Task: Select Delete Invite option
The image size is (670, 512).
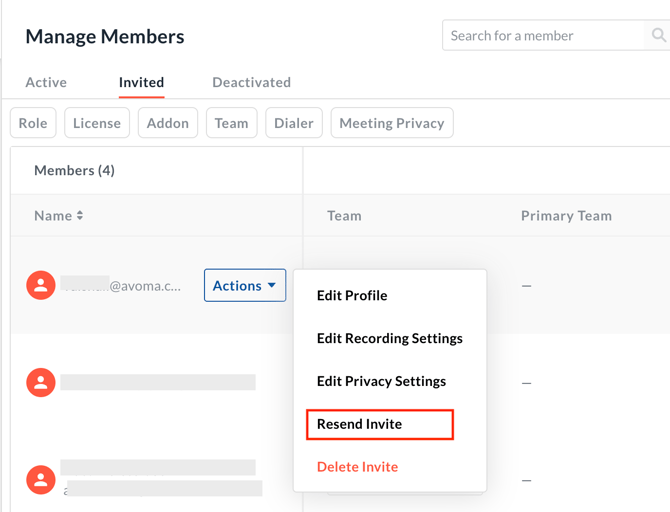Action: 357,467
